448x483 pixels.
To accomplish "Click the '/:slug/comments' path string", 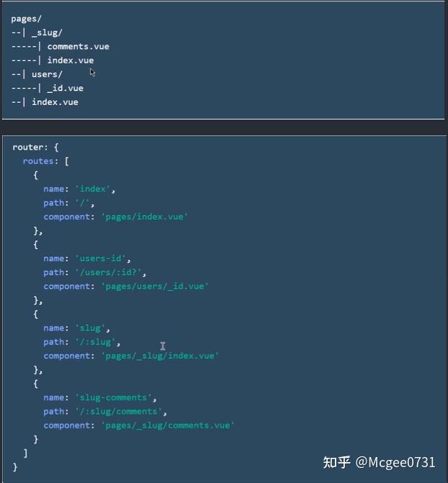I will (119, 412).
